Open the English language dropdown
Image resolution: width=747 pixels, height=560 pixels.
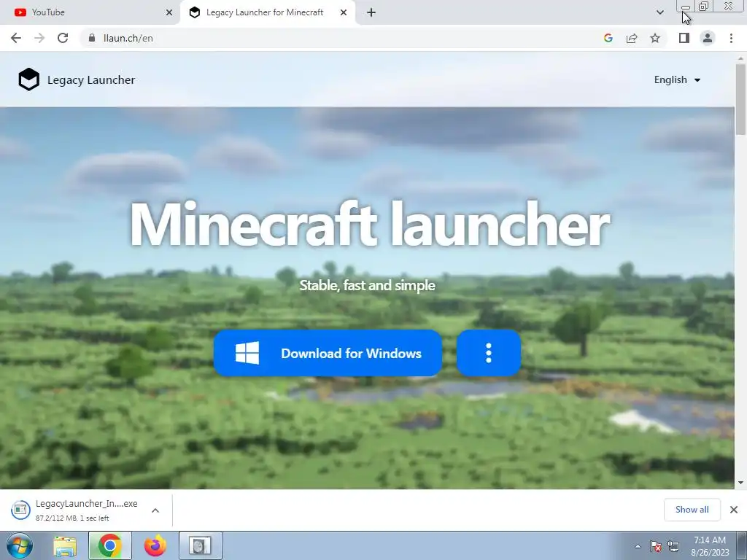pyautogui.click(x=677, y=79)
